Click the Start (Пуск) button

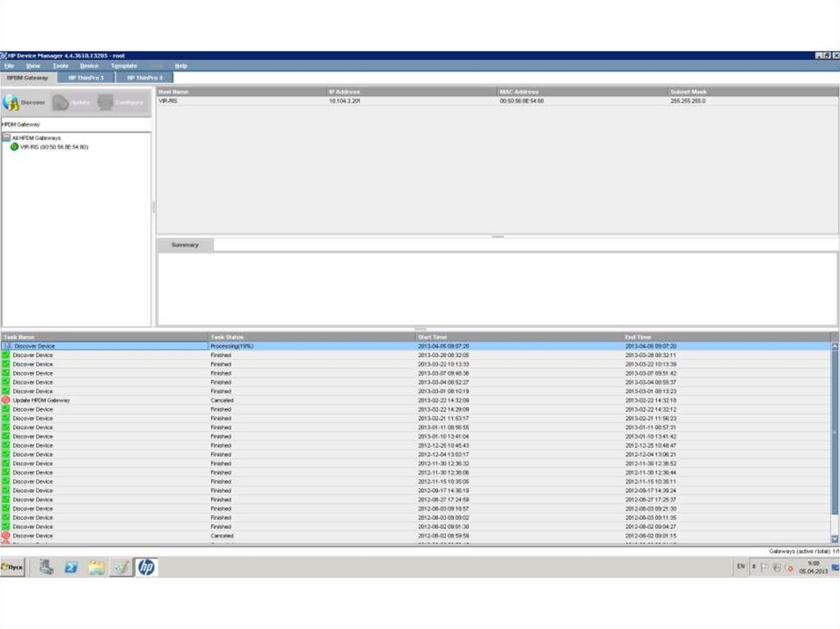[12, 567]
